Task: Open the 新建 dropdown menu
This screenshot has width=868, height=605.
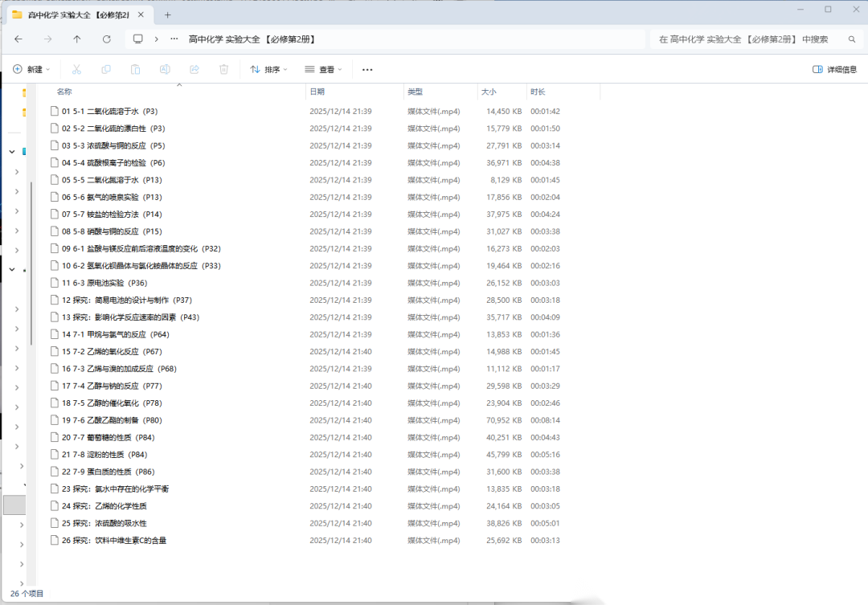Action: [x=32, y=70]
